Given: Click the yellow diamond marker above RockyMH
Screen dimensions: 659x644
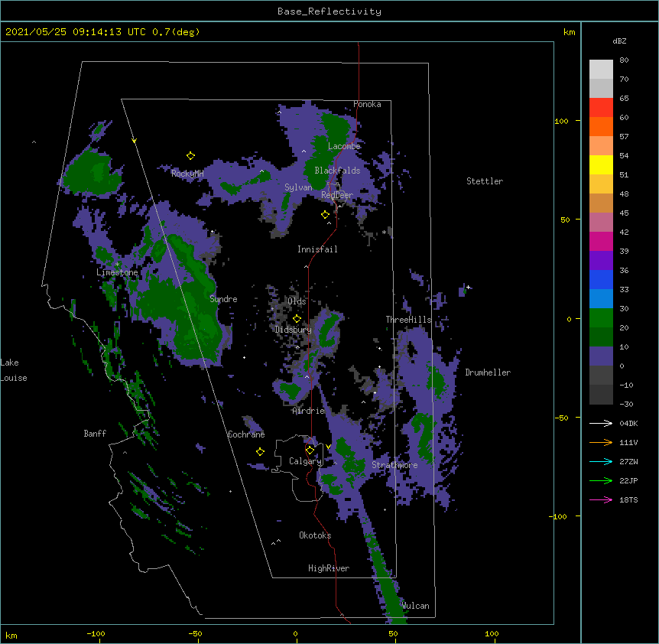Looking at the screenshot, I should pos(190,156).
